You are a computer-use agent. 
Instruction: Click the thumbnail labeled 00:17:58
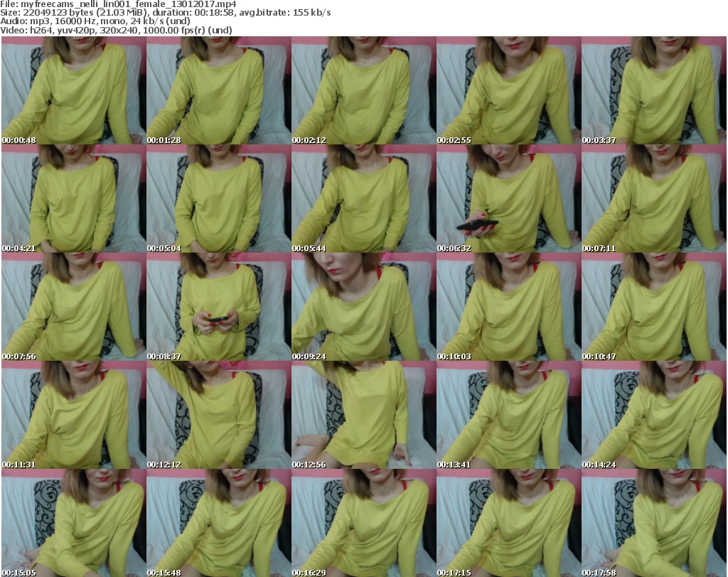654,523
